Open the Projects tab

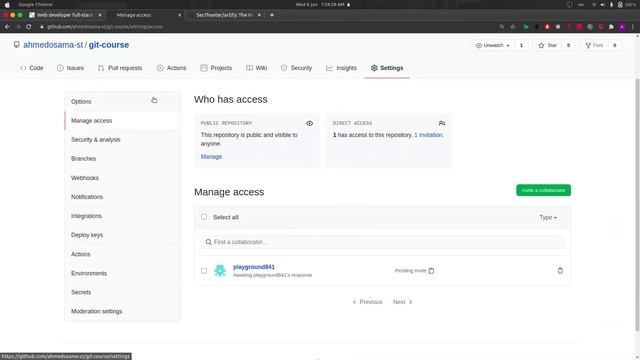pyautogui.click(x=216, y=68)
